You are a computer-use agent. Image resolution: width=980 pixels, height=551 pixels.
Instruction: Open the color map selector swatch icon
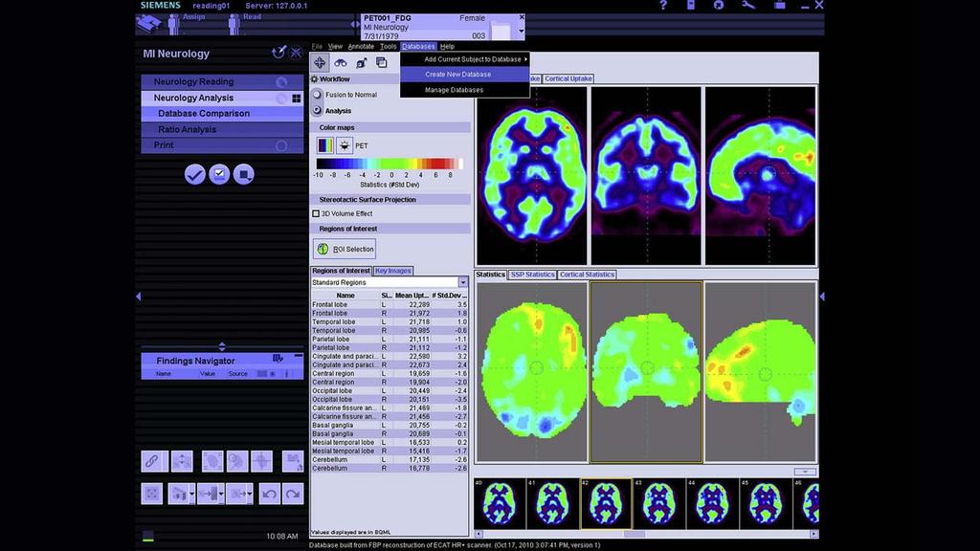point(325,145)
